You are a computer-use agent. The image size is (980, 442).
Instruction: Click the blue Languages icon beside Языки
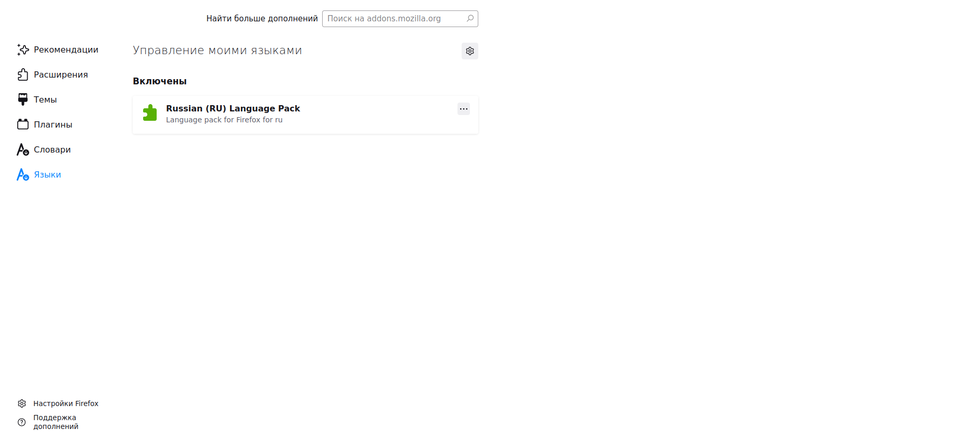(x=23, y=175)
